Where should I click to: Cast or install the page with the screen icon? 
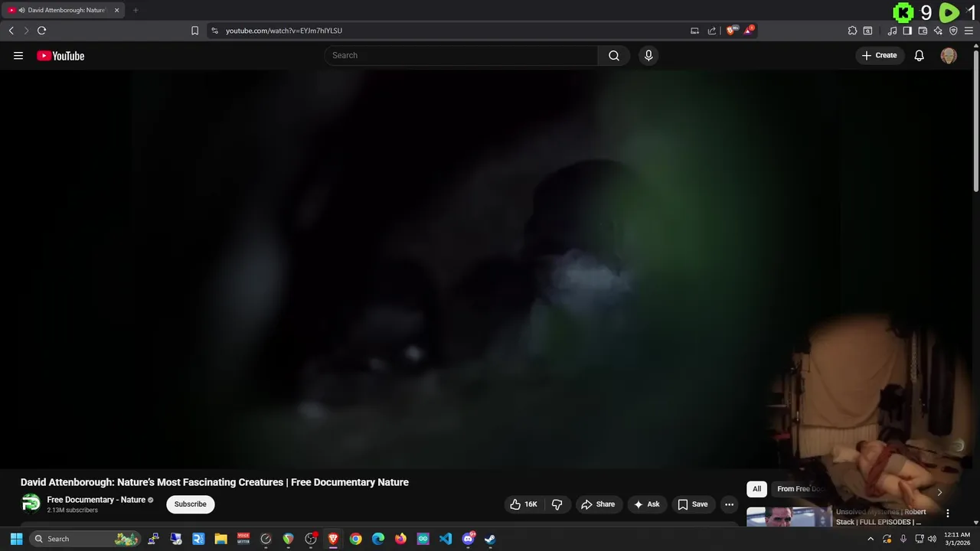click(x=694, y=31)
